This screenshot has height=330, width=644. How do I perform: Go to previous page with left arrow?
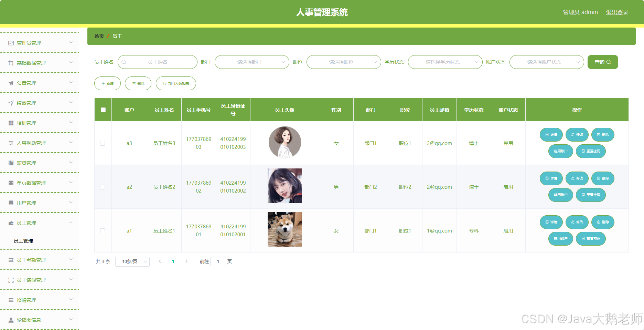160,261
